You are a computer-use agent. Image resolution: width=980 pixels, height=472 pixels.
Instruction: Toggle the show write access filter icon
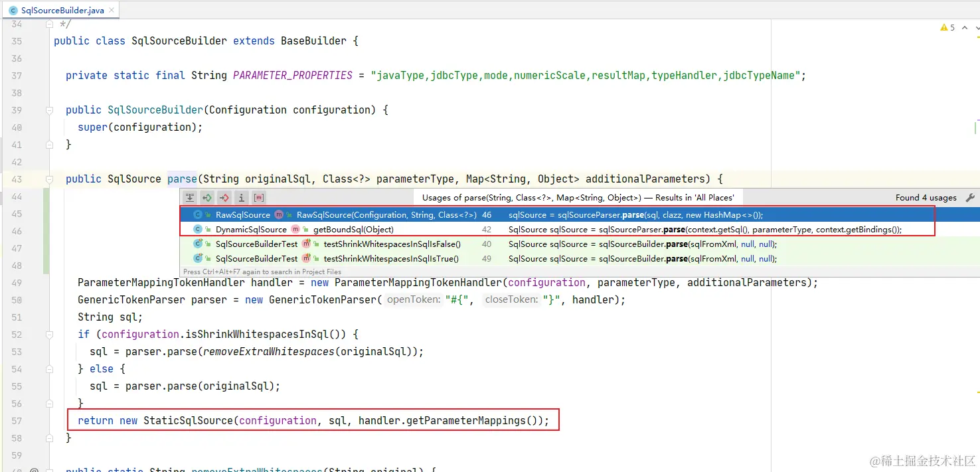tap(224, 198)
